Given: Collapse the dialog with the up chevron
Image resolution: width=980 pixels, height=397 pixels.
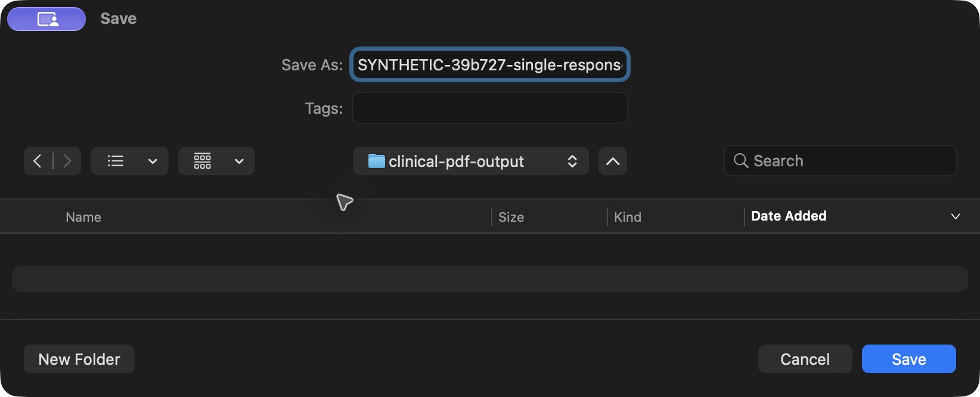Looking at the screenshot, I should [613, 161].
